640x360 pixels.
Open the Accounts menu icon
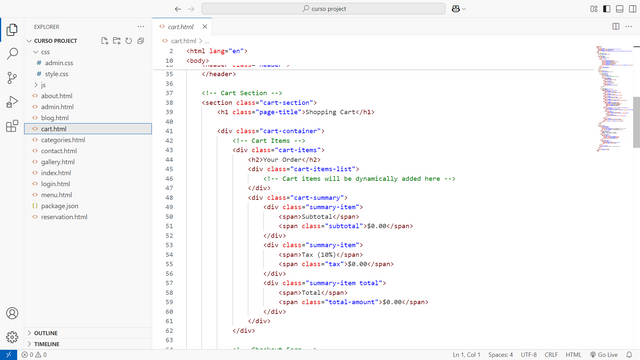point(12,313)
